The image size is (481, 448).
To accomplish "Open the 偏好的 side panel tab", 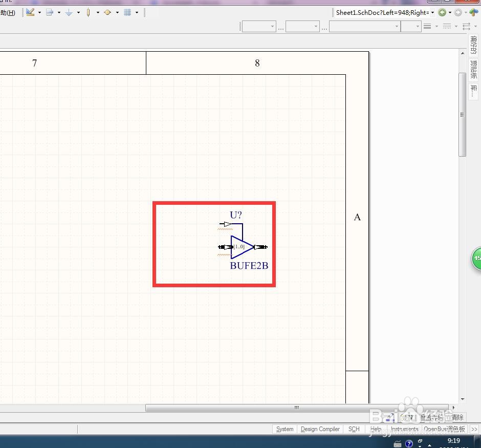I will coord(474,45).
